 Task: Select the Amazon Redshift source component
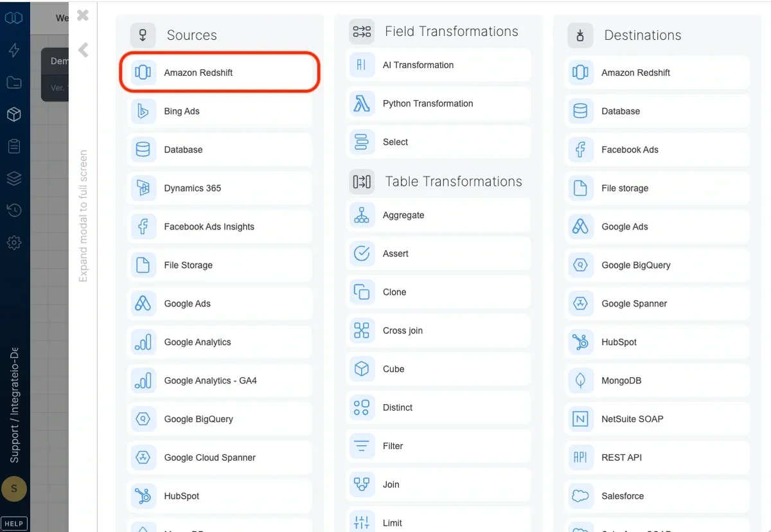218,72
